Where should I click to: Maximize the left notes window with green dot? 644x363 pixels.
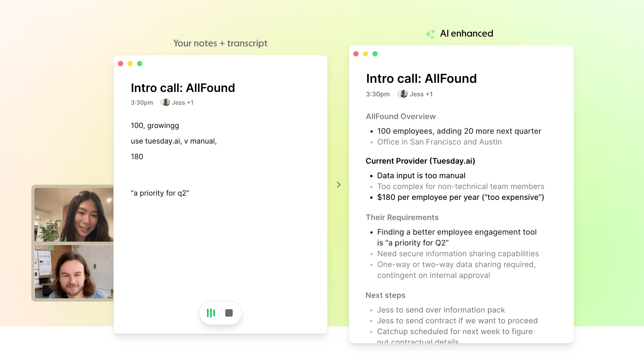point(140,64)
